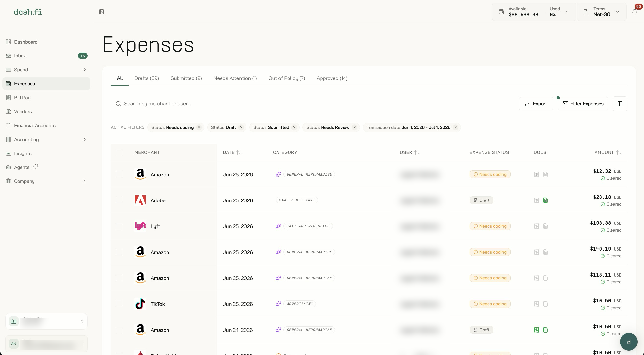This screenshot has height=355, width=644.
Task: Click the AI sparkle icon beside Advertising
Action: [x=278, y=304]
